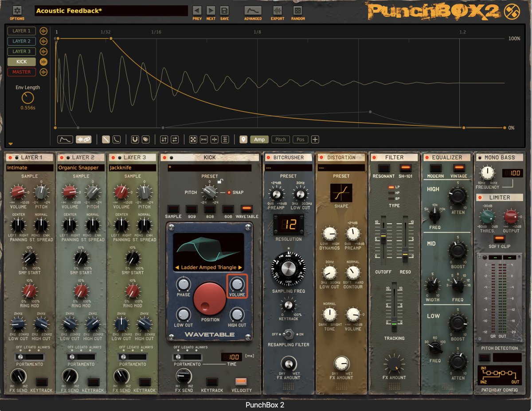Open the Kick preset selector field

coord(209,168)
